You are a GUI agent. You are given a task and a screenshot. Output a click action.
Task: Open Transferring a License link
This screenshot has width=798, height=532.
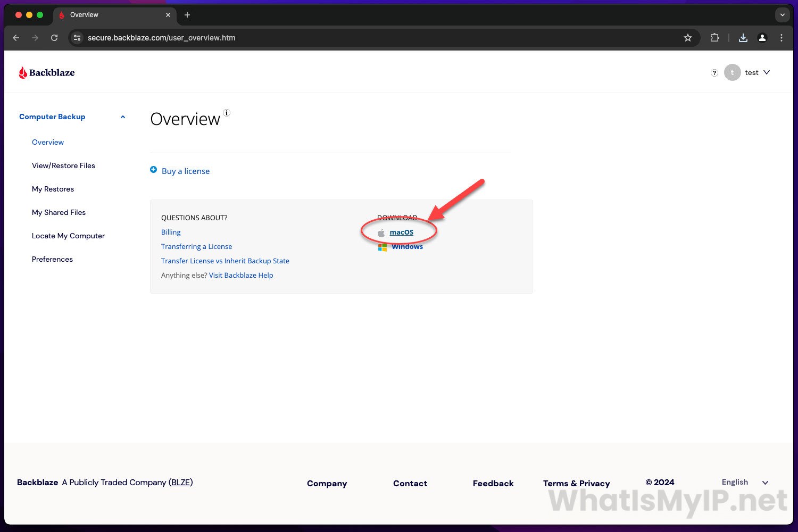pyautogui.click(x=196, y=246)
